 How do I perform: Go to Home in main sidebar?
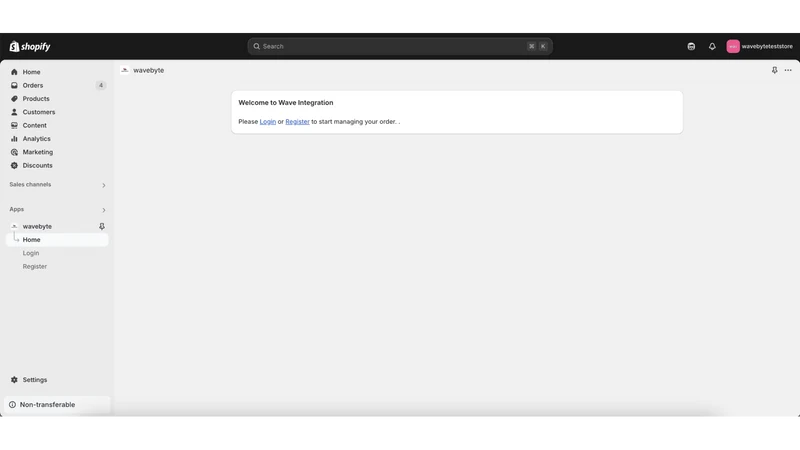[31, 72]
